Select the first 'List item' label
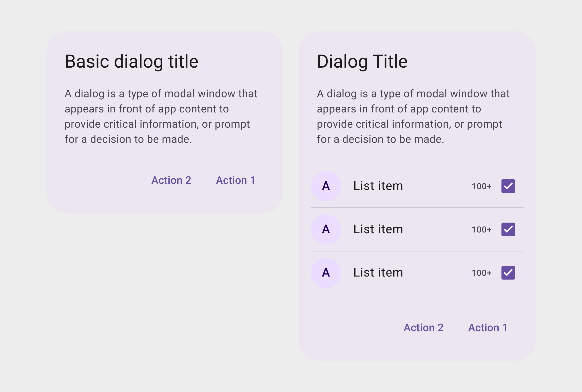The image size is (582, 392). pyautogui.click(x=378, y=186)
